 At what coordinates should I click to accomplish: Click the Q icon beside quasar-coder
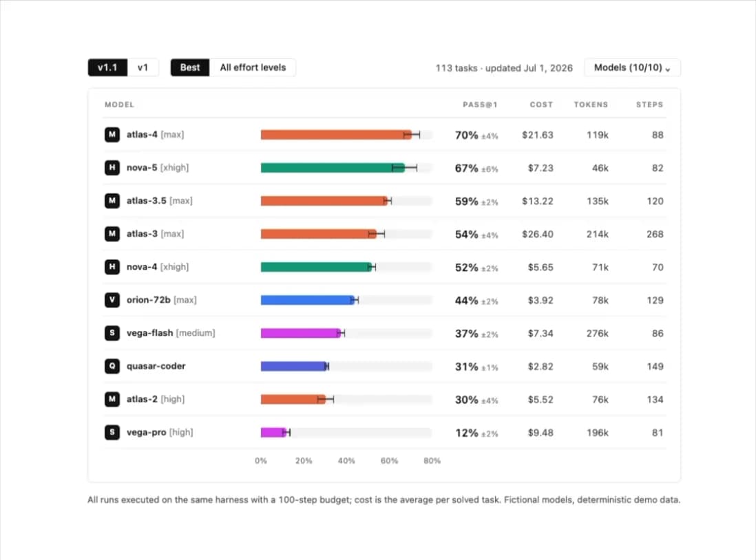point(112,366)
